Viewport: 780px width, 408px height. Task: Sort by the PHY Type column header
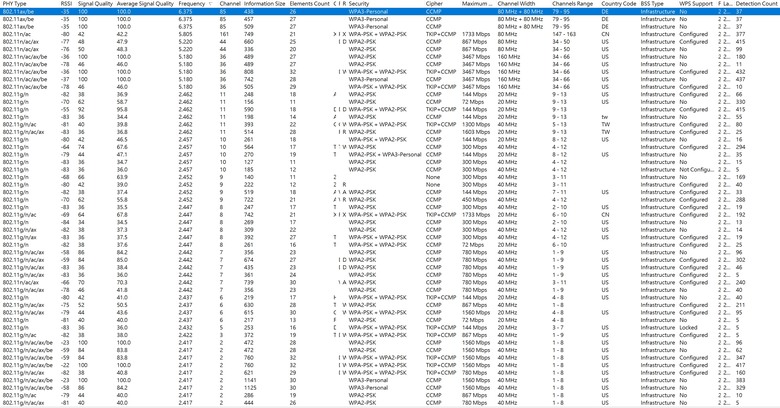(14, 3)
